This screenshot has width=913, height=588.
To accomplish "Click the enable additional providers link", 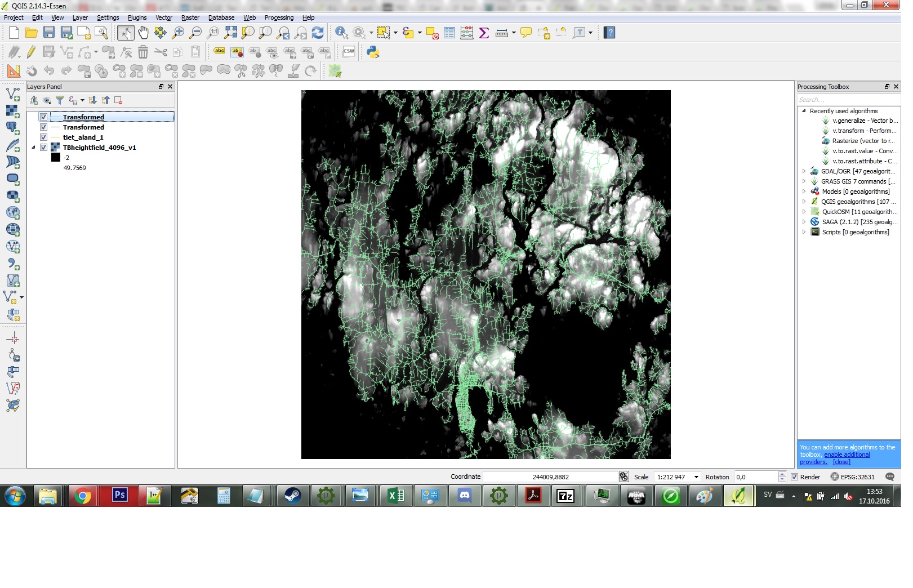I will (847, 455).
